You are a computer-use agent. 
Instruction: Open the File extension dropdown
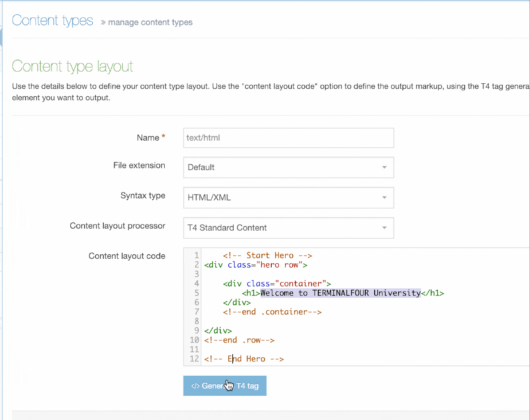tap(288, 167)
